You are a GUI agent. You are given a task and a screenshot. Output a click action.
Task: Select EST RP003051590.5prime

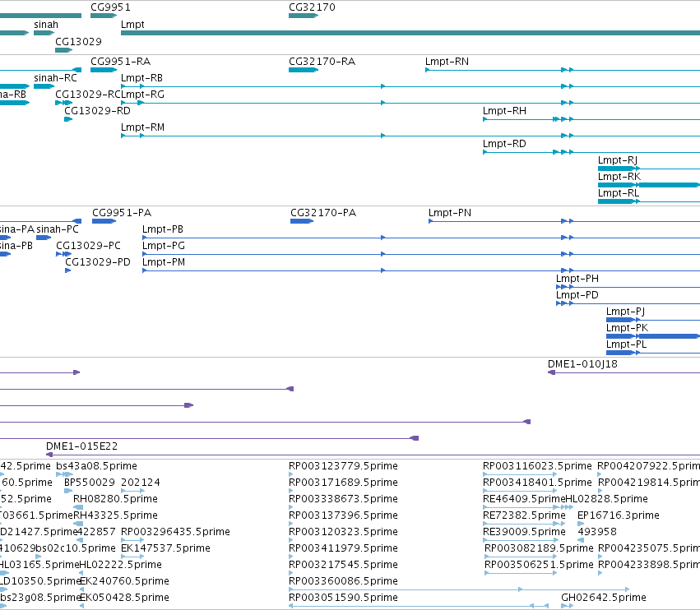click(x=419, y=606)
